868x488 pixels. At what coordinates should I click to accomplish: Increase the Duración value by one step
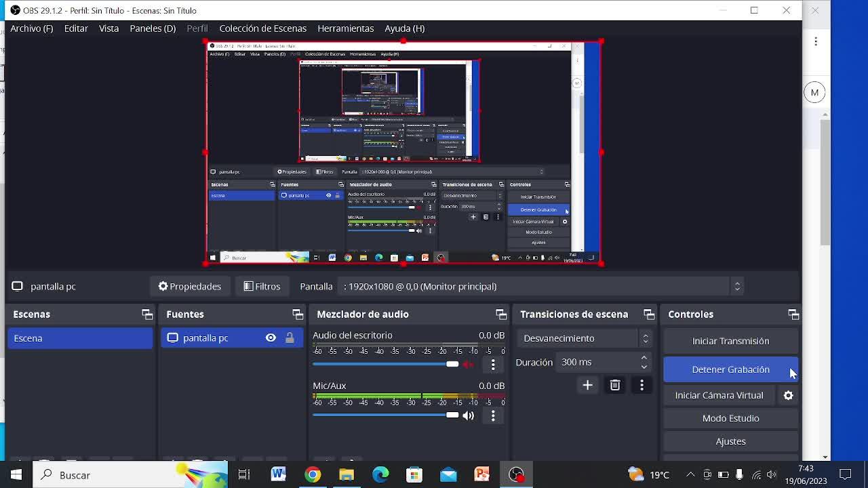coord(644,358)
